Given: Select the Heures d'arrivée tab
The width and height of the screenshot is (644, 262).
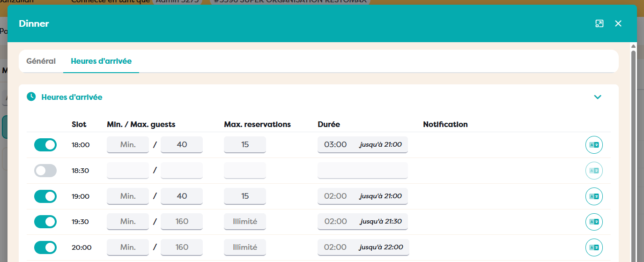Looking at the screenshot, I should coord(101,61).
